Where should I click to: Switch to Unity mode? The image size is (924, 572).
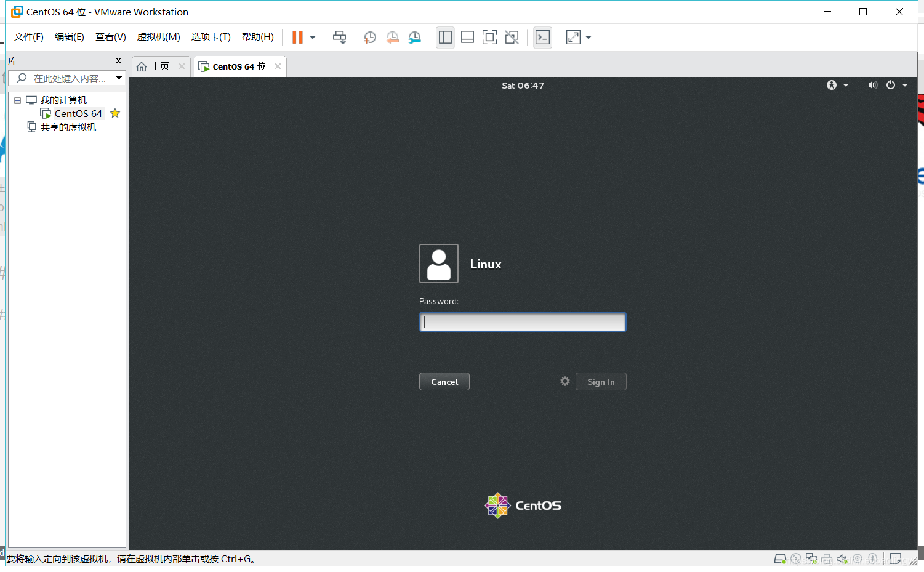512,38
